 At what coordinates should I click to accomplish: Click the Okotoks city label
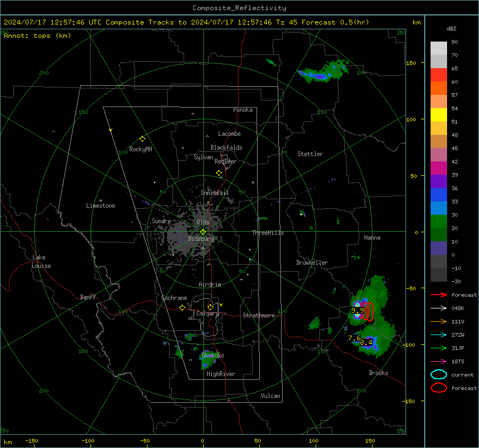pyautogui.click(x=213, y=355)
